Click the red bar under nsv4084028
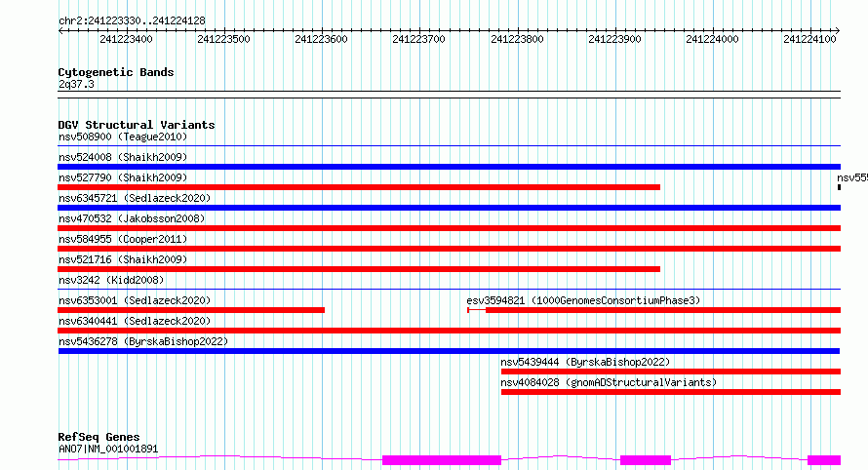 (670, 392)
